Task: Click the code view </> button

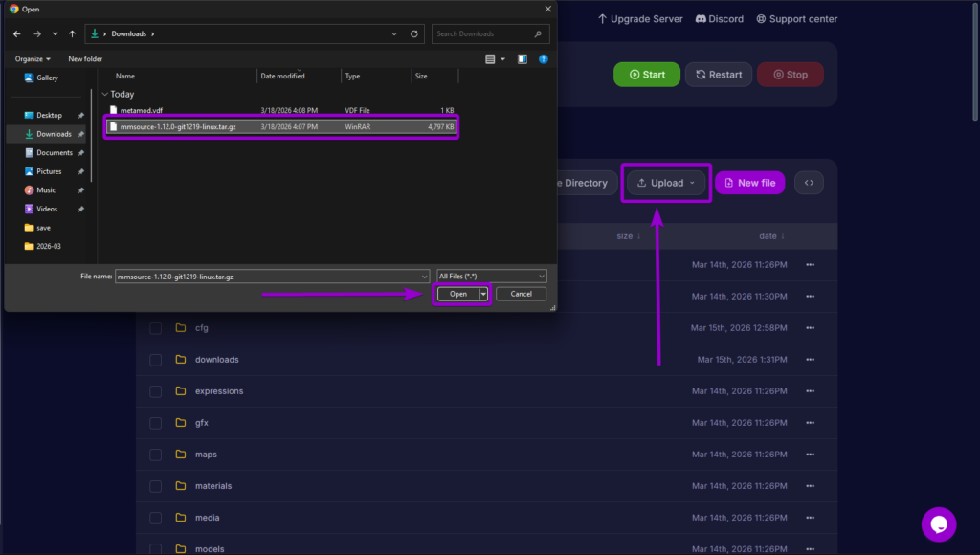Action: coord(808,182)
